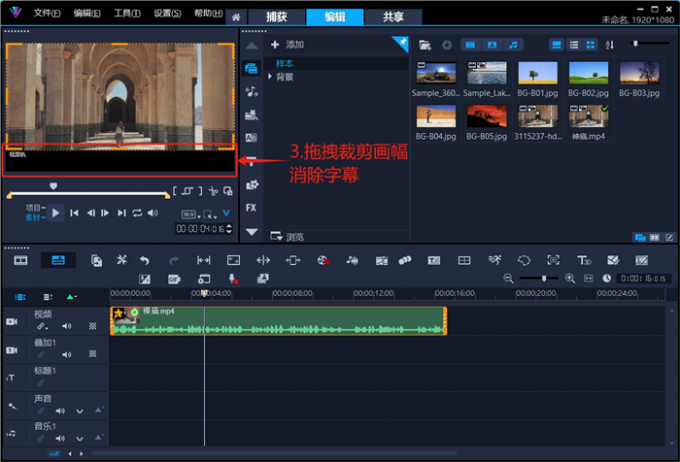Switch library to thumbnail view
The width and height of the screenshot is (680, 462).
point(590,45)
